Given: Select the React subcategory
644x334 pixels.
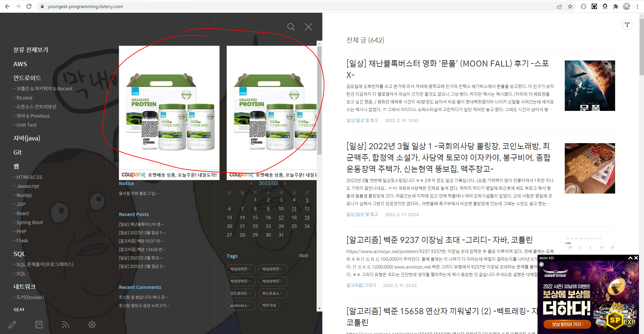Looking at the screenshot, I should (x=21, y=213).
